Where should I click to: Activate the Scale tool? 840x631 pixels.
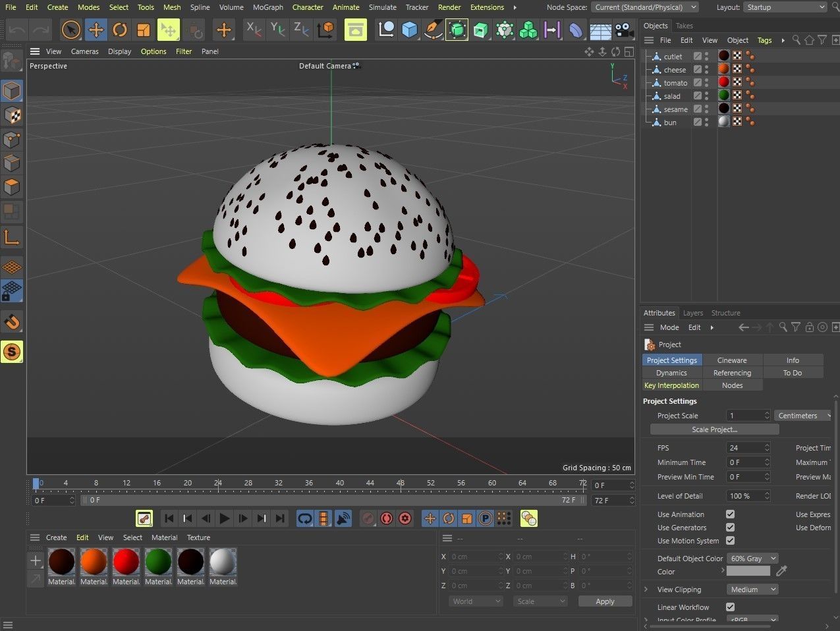coord(144,30)
